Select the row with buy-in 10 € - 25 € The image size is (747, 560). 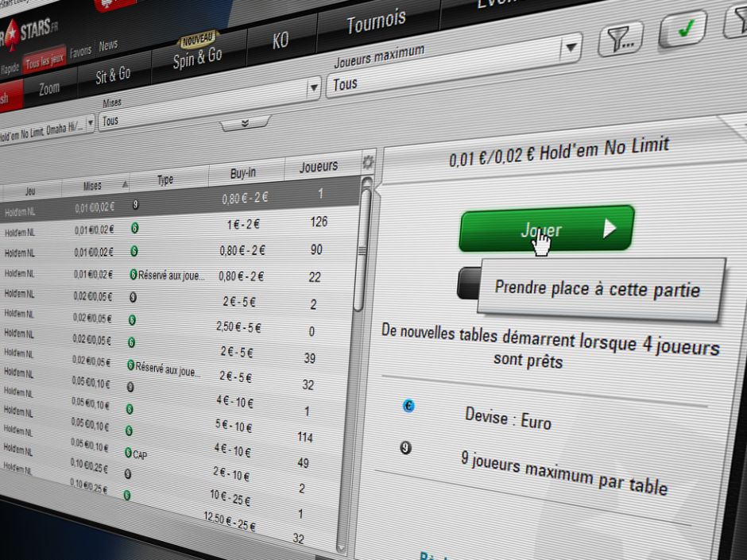click(172, 485)
